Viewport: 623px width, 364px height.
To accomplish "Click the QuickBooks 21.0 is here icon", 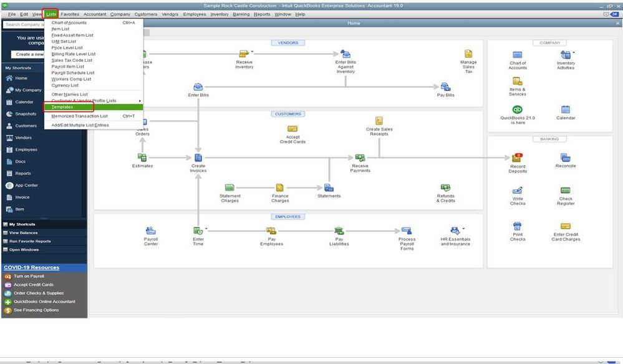I will [518, 110].
